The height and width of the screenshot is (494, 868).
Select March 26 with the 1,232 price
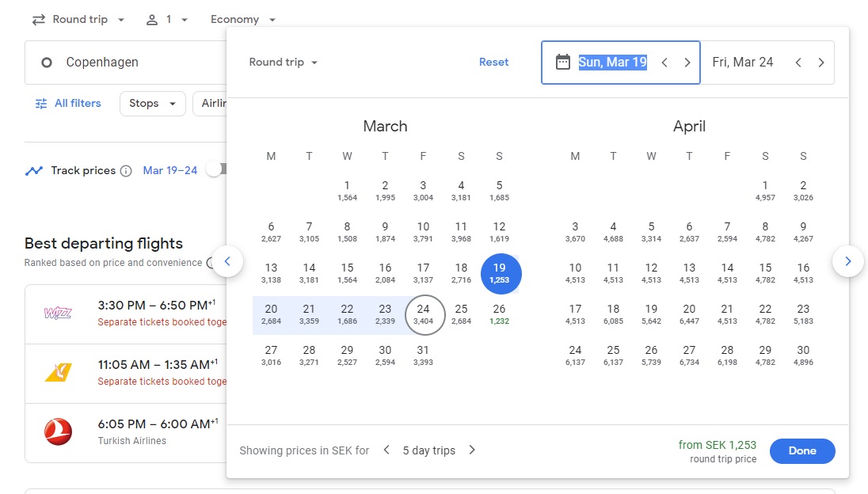pyautogui.click(x=499, y=314)
